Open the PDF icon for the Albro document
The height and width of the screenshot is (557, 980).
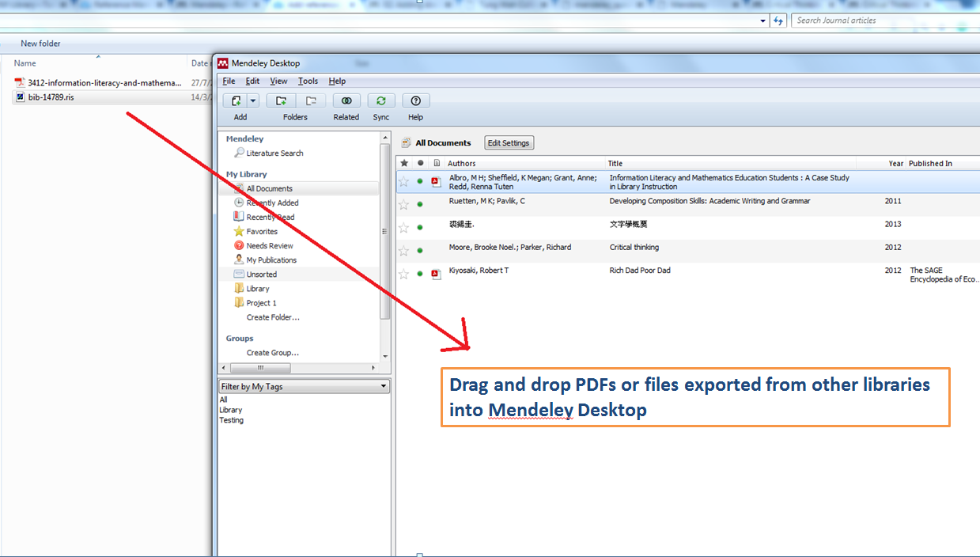pos(435,182)
